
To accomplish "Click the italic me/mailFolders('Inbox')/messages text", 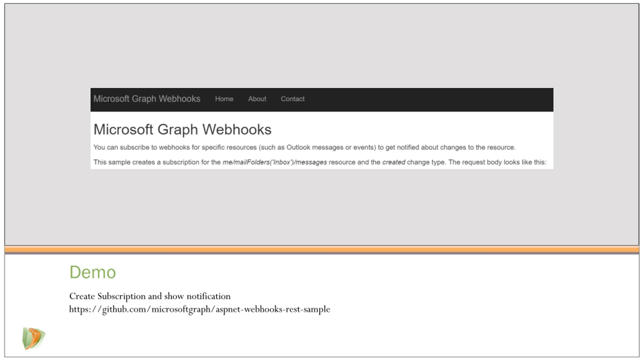I will pyautogui.click(x=275, y=162).
